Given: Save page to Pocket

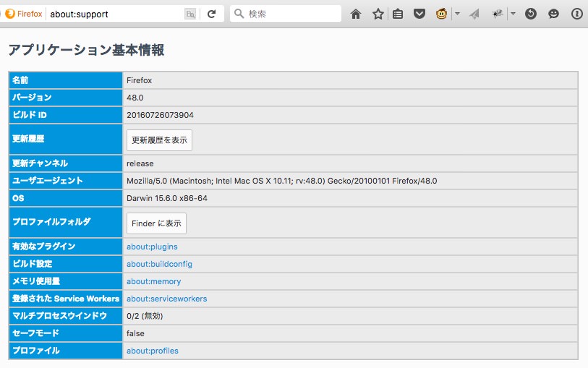Looking at the screenshot, I should click(x=419, y=14).
